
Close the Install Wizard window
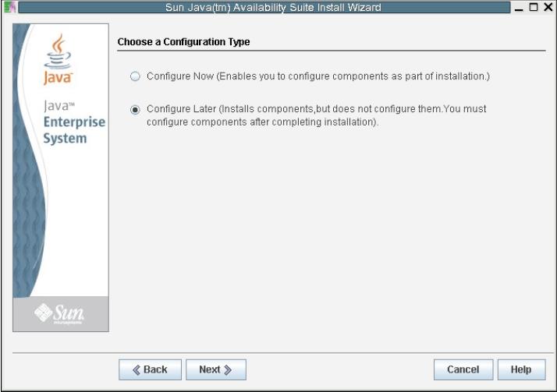pyautogui.click(x=548, y=7)
